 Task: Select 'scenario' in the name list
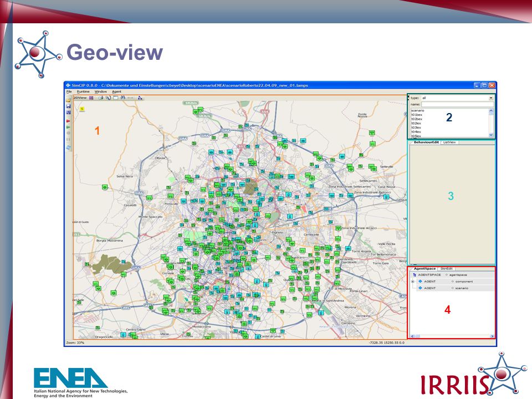pos(418,111)
